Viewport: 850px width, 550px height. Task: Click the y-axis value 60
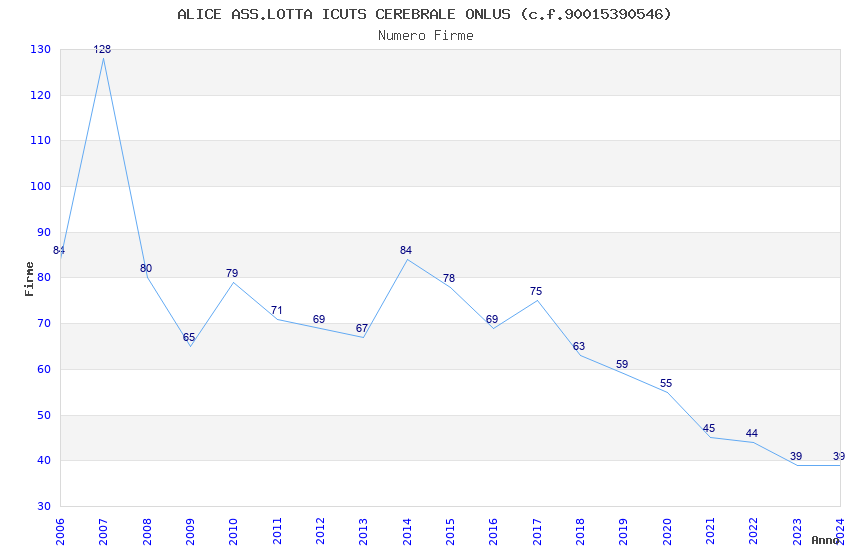click(44, 370)
